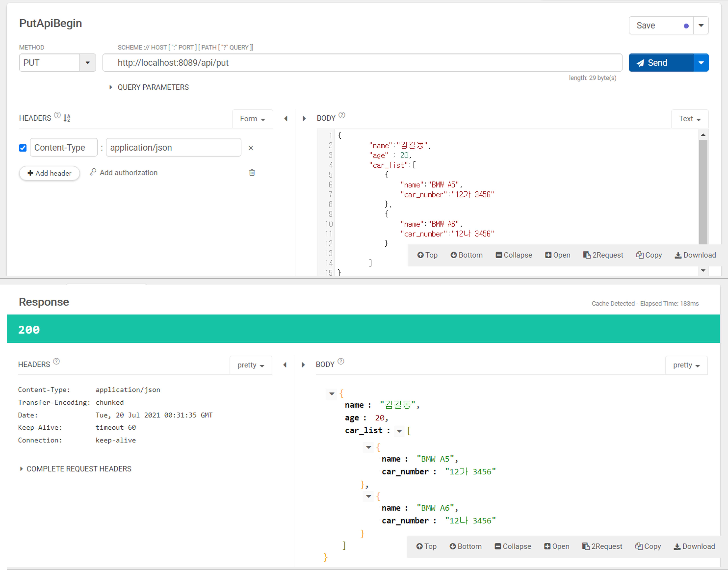
Task: Open the request body Text format dropdown
Action: coord(690,119)
